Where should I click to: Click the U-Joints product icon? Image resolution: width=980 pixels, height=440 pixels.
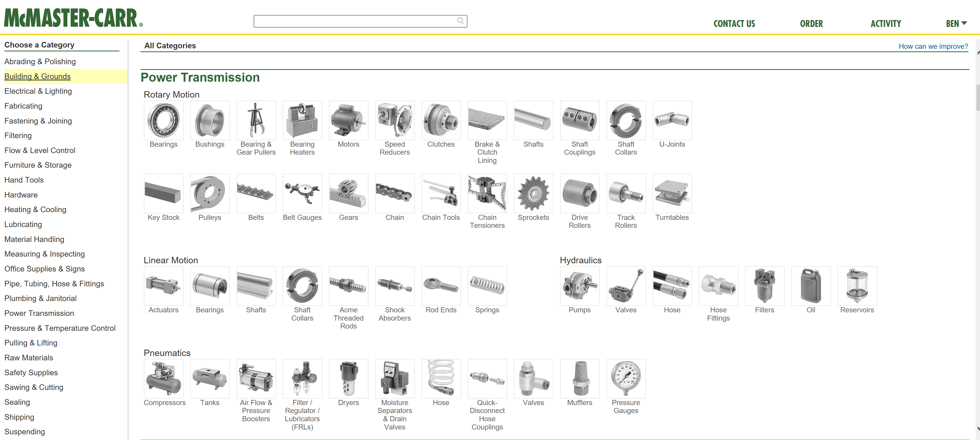[672, 120]
